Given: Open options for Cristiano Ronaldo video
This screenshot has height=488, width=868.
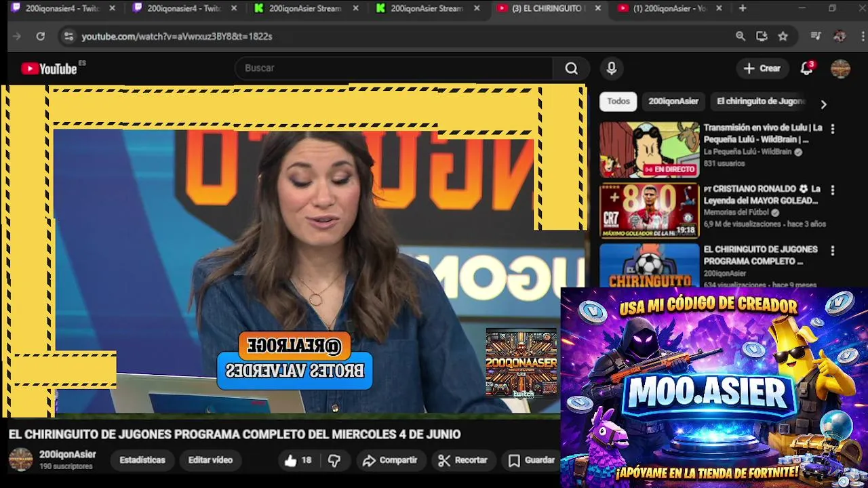Looking at the screenshot, I should point(833,190).
